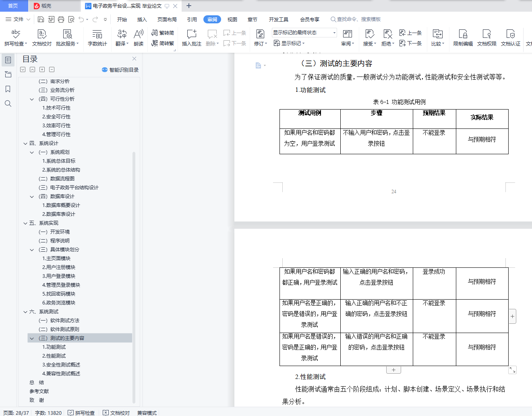Screen dimensions: 532x416
Task: Run the 拼写检查 spell check tool
Action: tap(16, 38)
